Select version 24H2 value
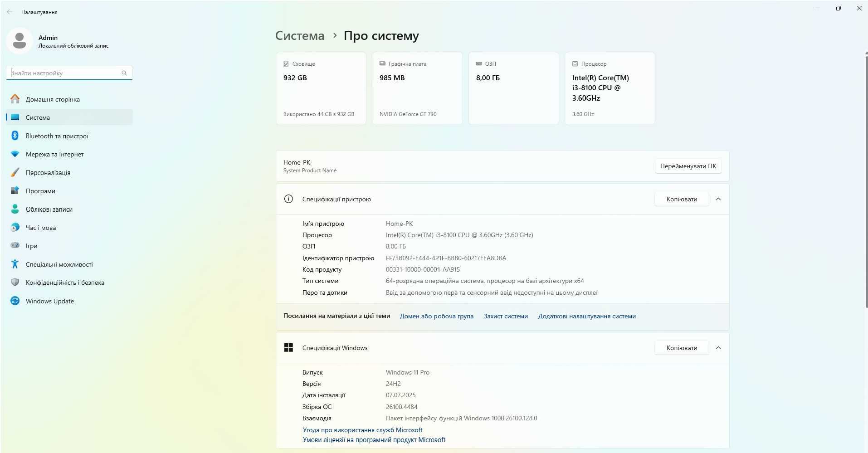This screenshot has width=868, height=453. pyautogui.click(x=393, y=384)
